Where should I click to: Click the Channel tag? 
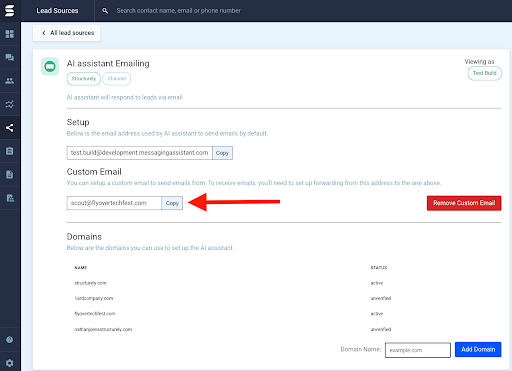coord(117,79)
